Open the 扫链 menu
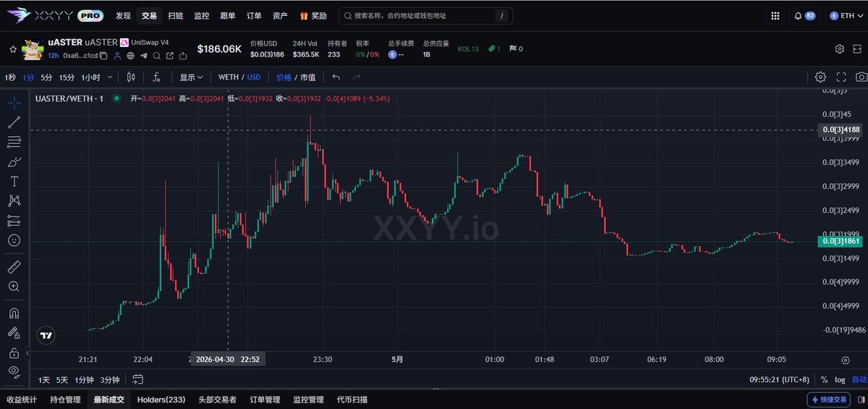The image size is (868, 409). tap(175, 15)
